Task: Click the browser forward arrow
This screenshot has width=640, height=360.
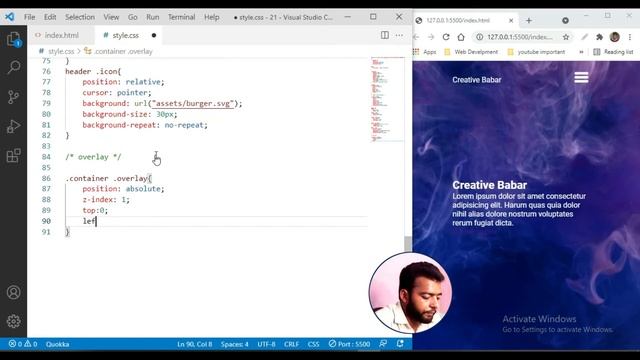Action: (x=431, y=37)
